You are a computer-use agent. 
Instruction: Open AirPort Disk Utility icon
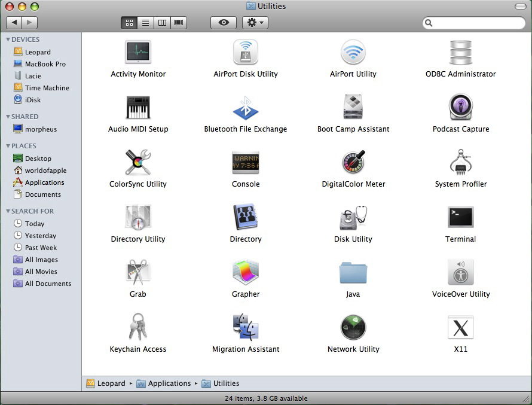245,52
